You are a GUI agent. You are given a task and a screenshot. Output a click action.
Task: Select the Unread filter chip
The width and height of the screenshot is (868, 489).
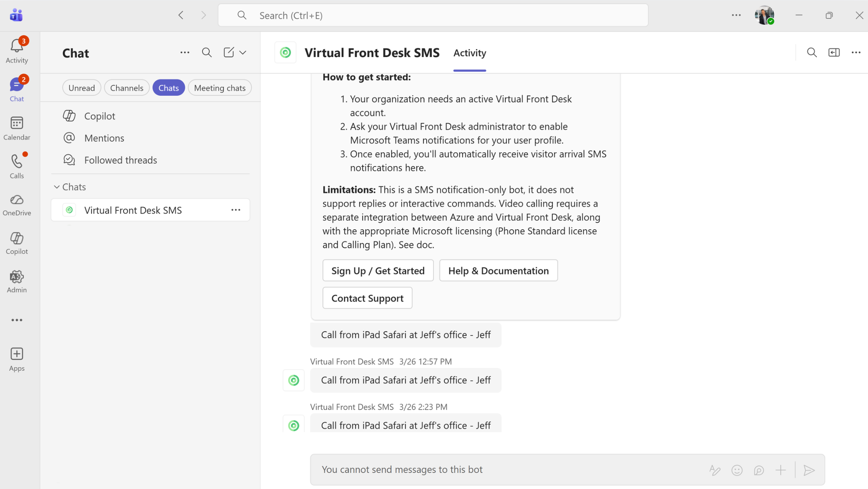coord(81,88)
